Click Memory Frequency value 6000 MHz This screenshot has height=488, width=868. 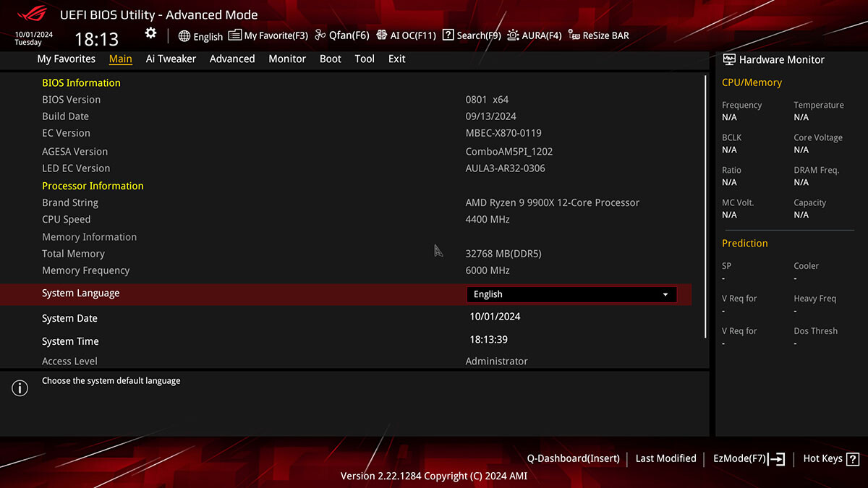488,270
